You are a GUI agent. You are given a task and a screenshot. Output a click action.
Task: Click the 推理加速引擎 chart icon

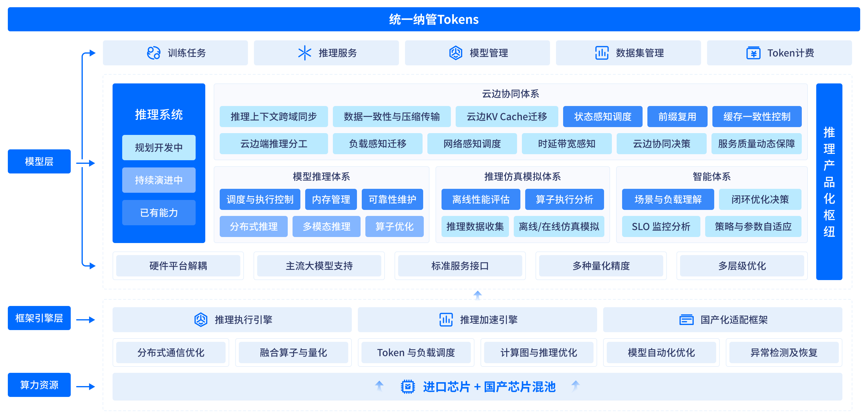[446, 320]
